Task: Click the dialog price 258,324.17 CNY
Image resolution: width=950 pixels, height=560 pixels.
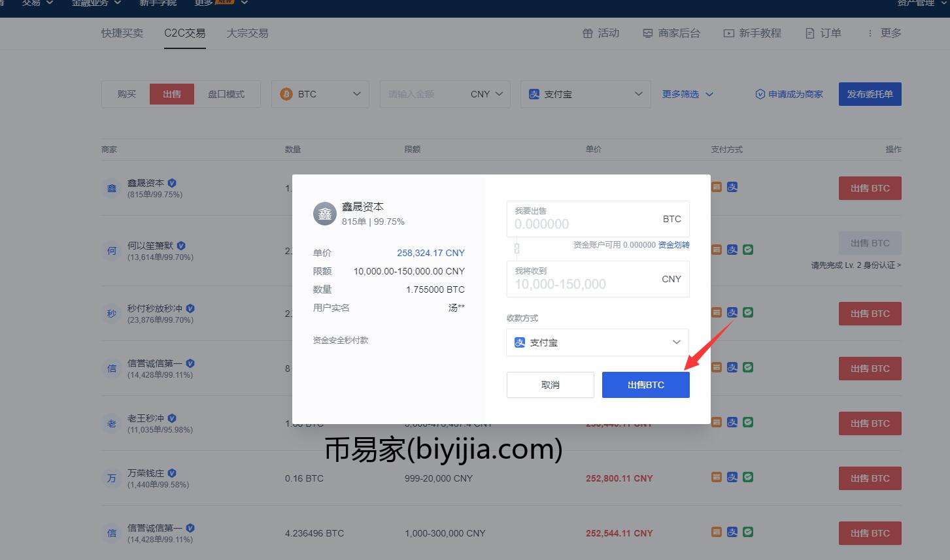Action: (x=431, y=253)
